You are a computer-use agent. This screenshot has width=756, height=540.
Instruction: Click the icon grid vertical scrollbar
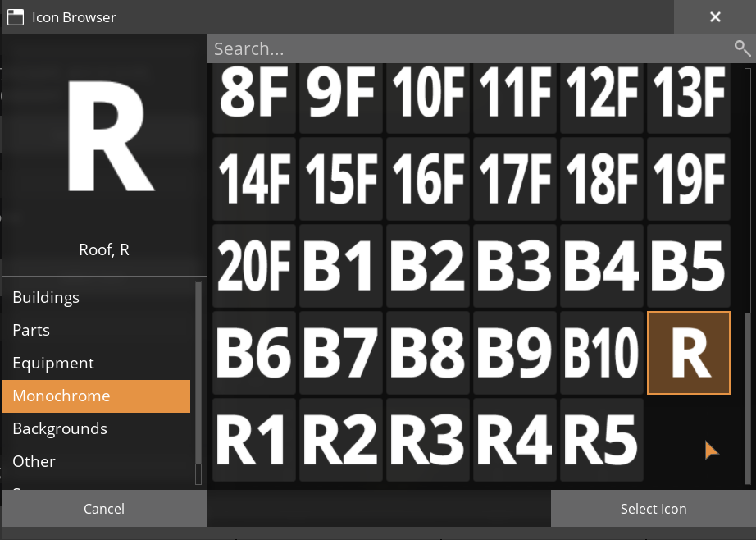(x=748, y=277)
